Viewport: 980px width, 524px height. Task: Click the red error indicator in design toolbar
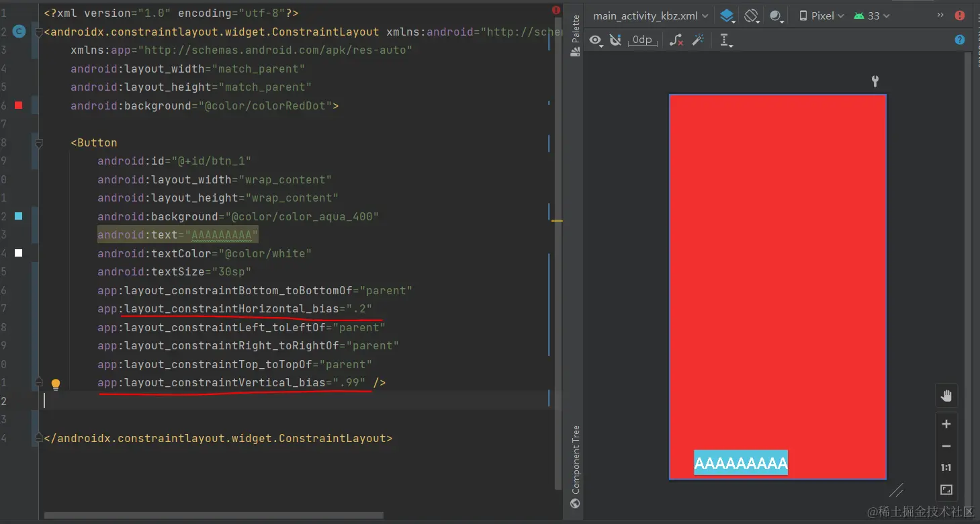click(x=960, y=15)
